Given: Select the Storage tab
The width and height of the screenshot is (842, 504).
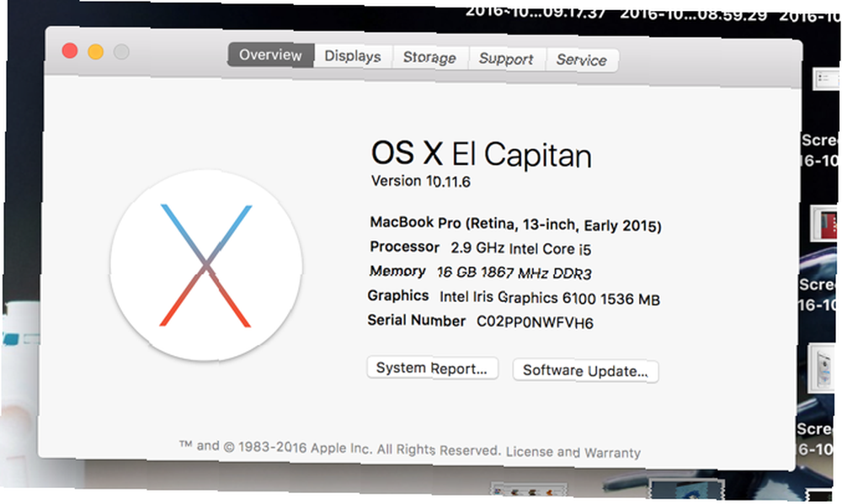Looking at the screenshot, I should tap(429, 57).
